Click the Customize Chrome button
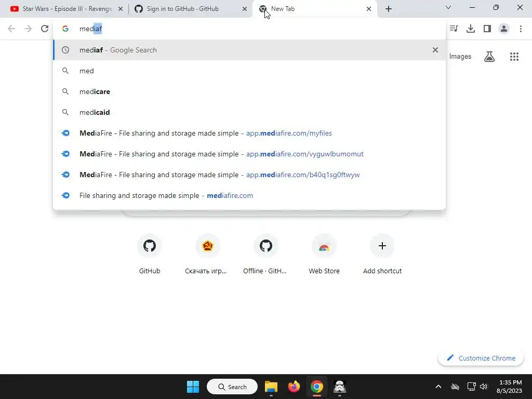This screenshot has height=399, width=532. pyautogui.click(x=481, y=358)
